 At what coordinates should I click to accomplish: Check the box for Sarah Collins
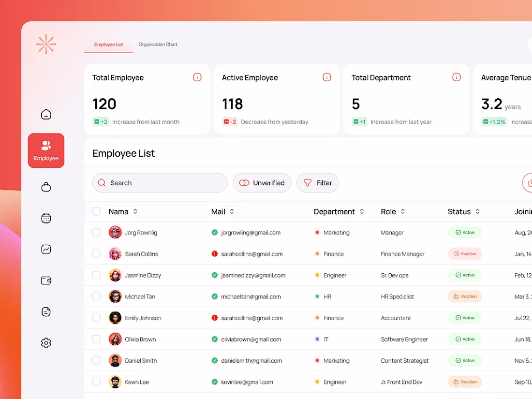[96, 254]
